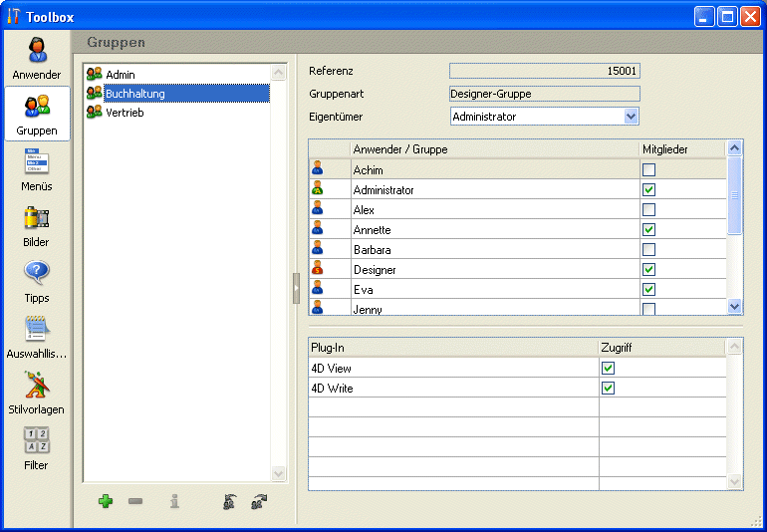Image resolution: width=767 pixels, height=532 pixels.
Task: Toggle 4D View Zugriff checkbox
Action: [608, 368]
